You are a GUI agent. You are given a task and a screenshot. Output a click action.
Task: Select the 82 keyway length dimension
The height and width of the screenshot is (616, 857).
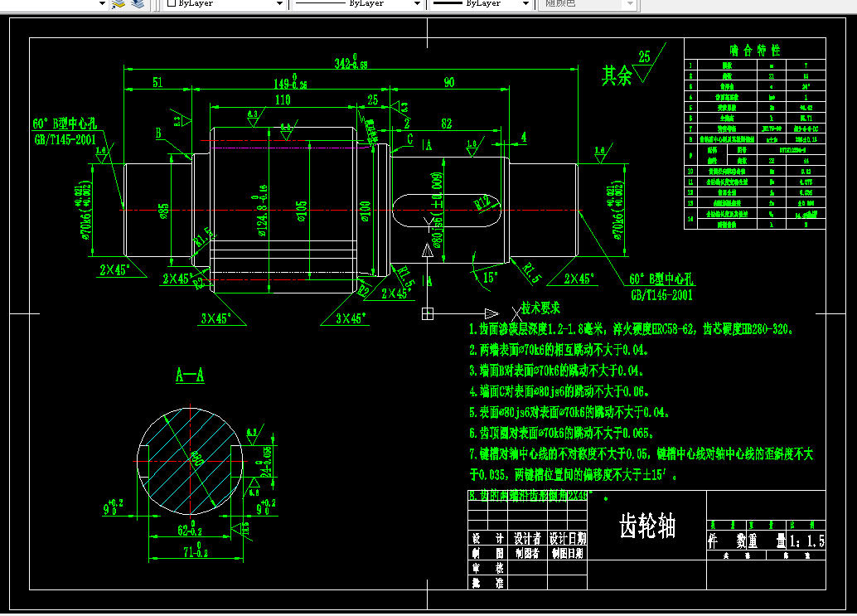(447, 124)
